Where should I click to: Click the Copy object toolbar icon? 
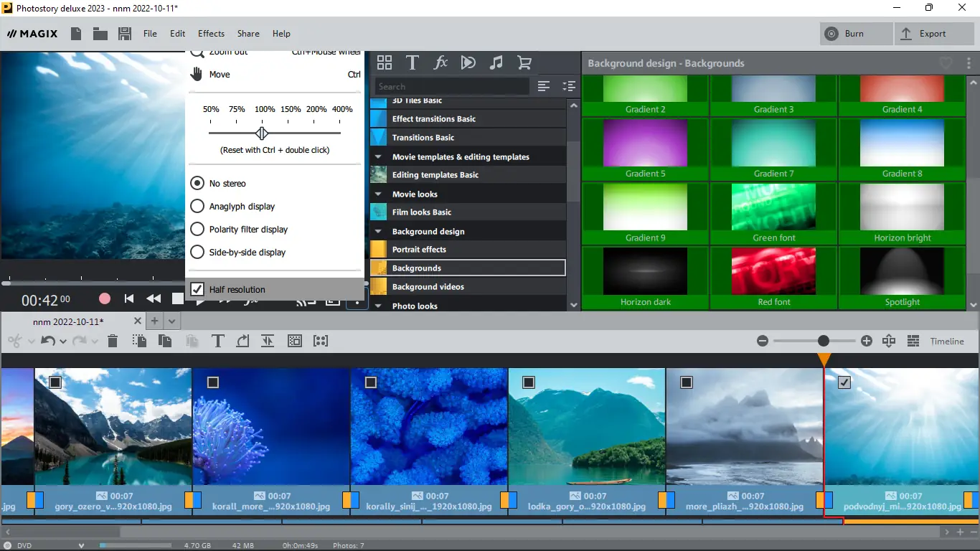(x=164, y=341)
